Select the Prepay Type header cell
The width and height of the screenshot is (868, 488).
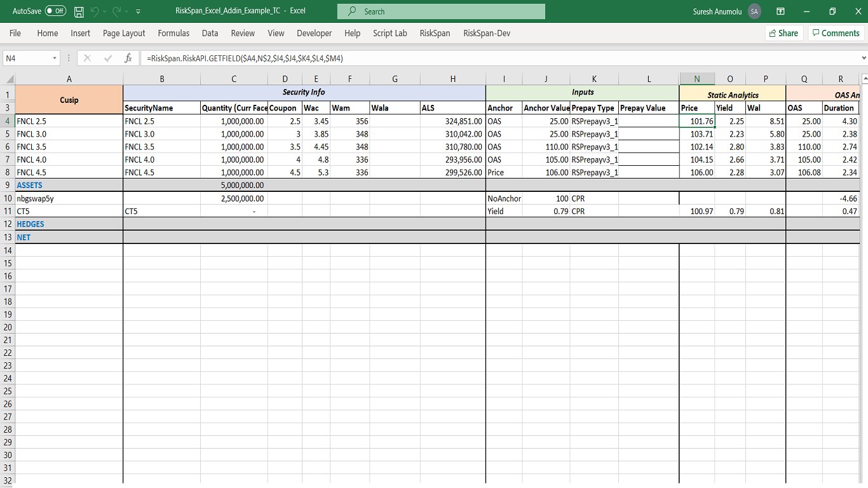[x=594, y=108]
